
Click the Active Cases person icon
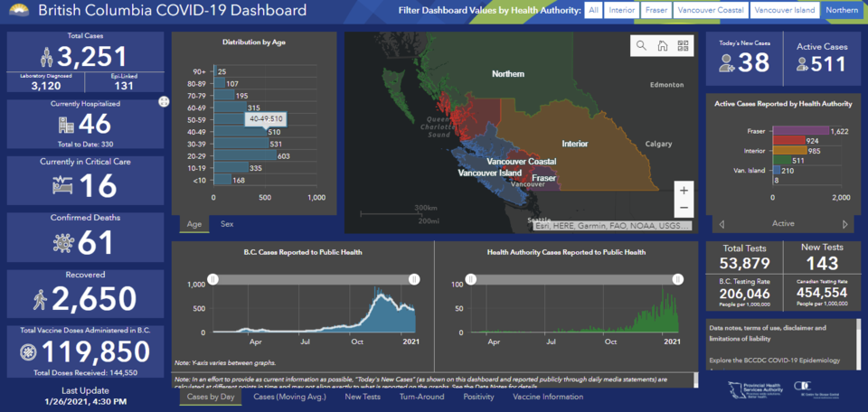[x=803, y=65]
